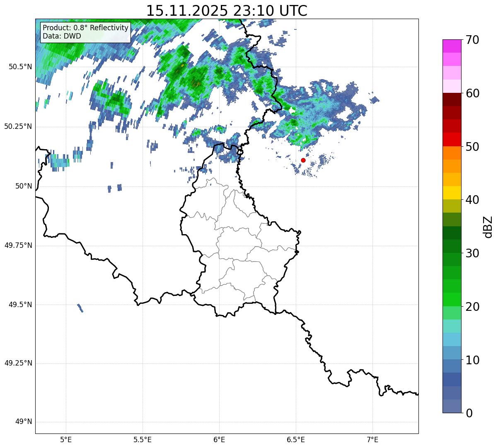Click the bright red swatch just above 50 dBZ

(452, 140)
